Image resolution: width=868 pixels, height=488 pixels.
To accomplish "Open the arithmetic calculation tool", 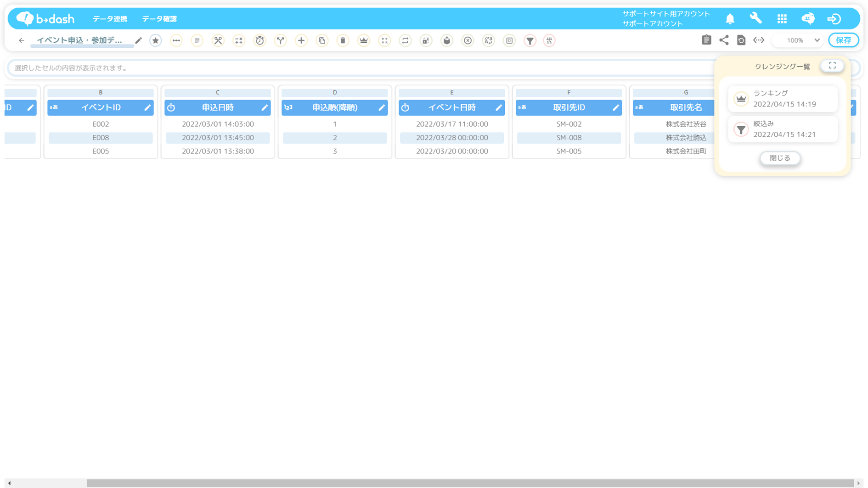I will 239,40.
